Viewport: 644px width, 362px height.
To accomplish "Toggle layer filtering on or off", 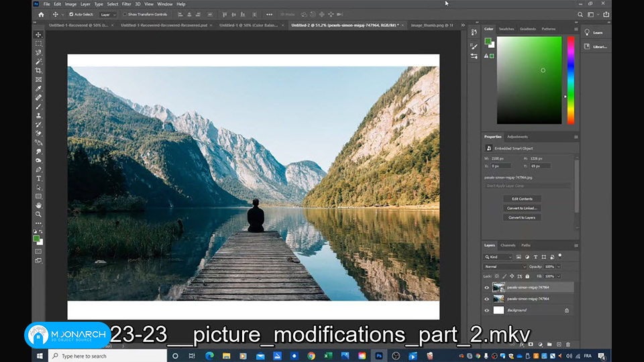I will 560,256.
